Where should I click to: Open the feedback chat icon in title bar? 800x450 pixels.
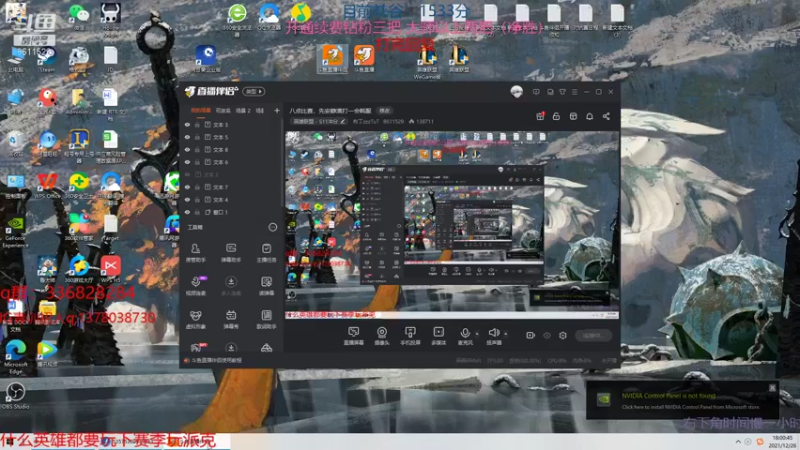(x=536, y=92)
